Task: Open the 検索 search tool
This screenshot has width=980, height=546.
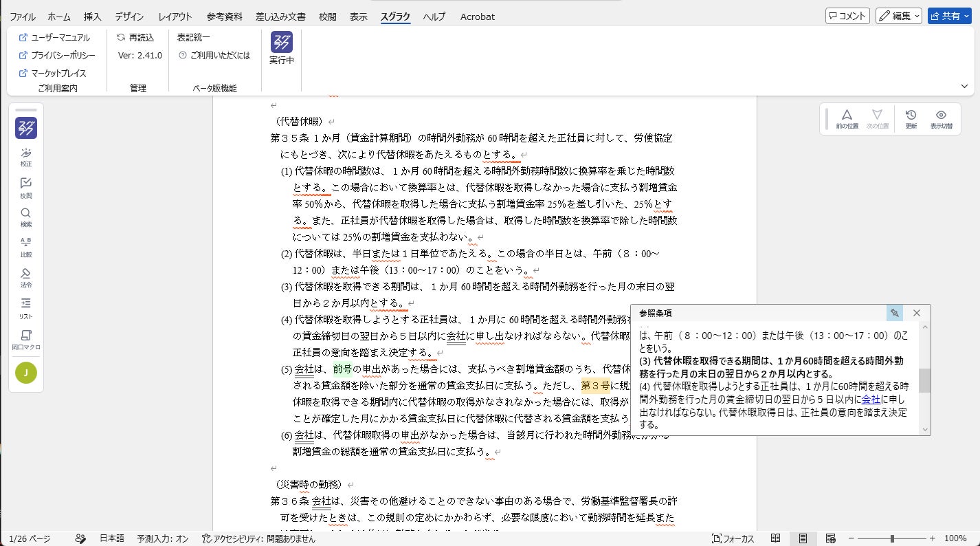Action: tap(26, 218)
